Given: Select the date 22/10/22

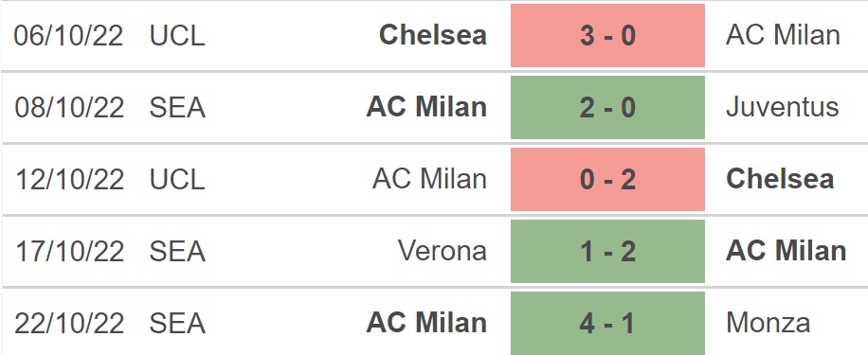Looking at the screenshot, I should (68, 323).
